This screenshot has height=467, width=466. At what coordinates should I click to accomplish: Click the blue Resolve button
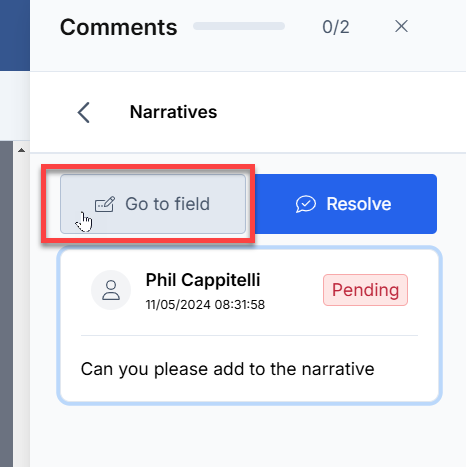tap(343, 204)
